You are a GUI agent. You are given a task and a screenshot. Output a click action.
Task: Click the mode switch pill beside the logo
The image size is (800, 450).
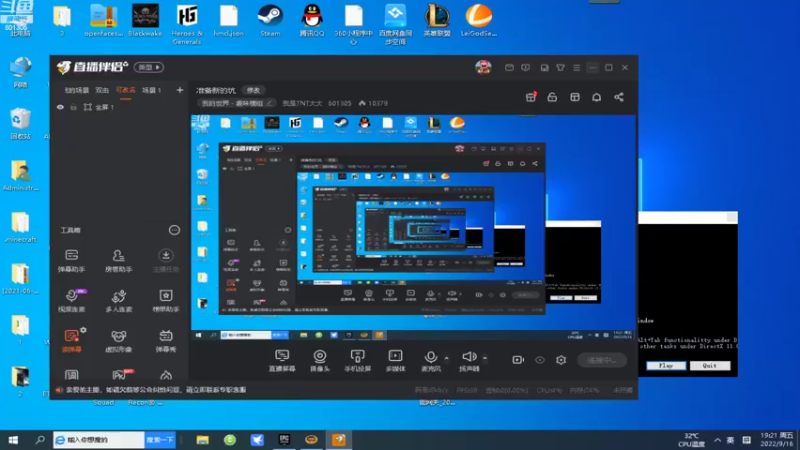pos(148,67)
